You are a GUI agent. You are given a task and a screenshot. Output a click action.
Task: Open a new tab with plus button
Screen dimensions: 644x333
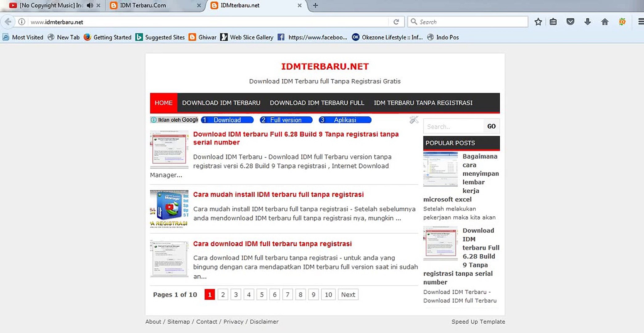(315, 5)
